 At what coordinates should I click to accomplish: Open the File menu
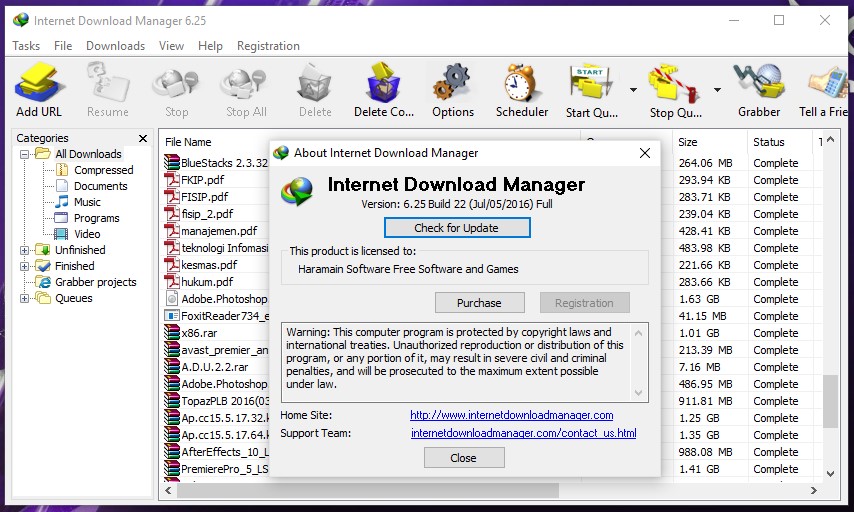tap(63, 46)
